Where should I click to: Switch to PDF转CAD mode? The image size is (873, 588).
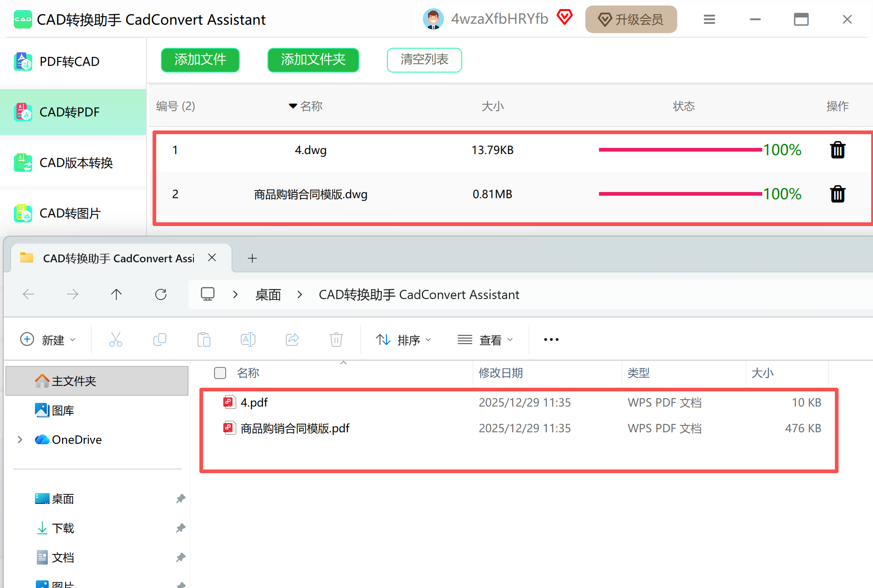[73, 62]
